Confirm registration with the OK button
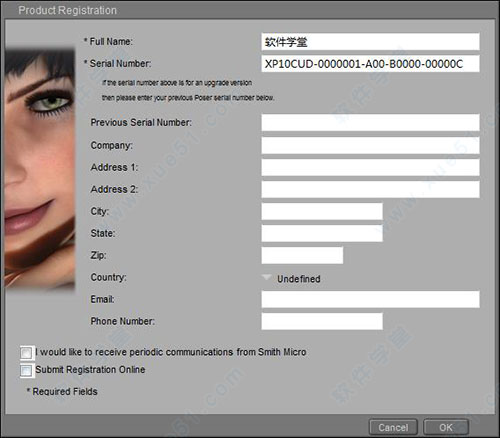Image resolution: width=500 pixels, height=438 pixels. (446, 427)
